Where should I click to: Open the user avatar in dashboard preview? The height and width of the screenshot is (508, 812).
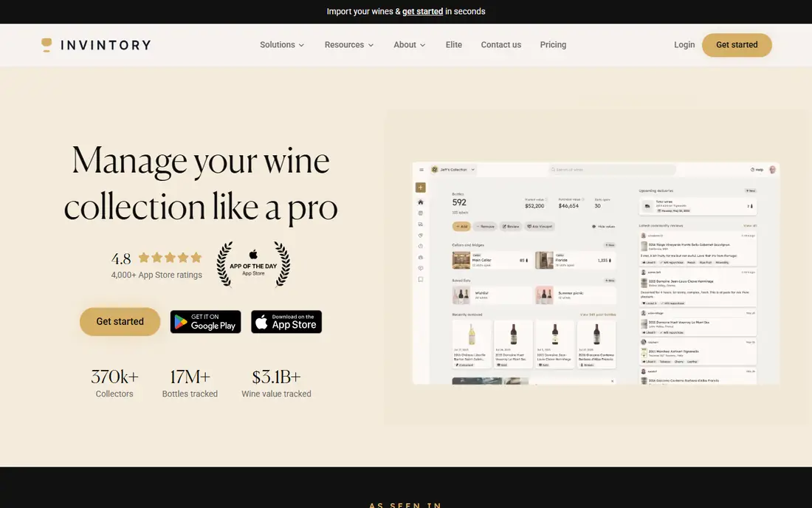772,170
